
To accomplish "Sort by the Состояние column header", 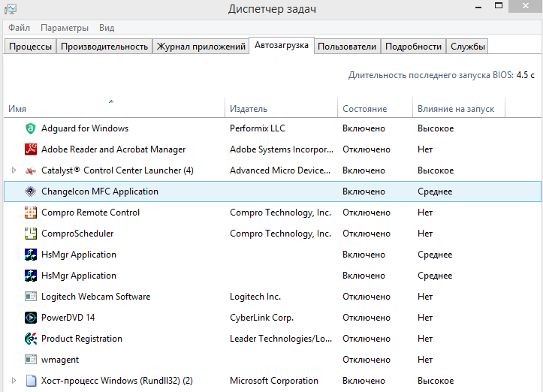I will tap(365, 109).
